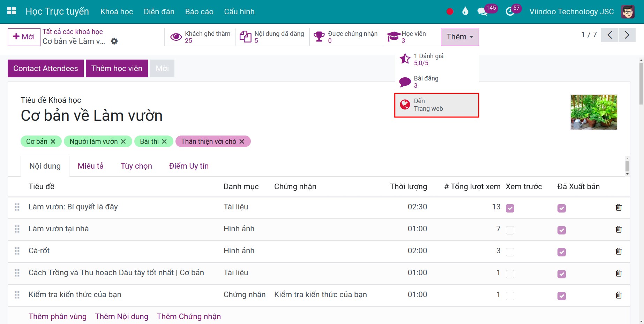Collapse the Thêm dropdown button
Viewport: 644px width, 324px height.
coord(460,37)
